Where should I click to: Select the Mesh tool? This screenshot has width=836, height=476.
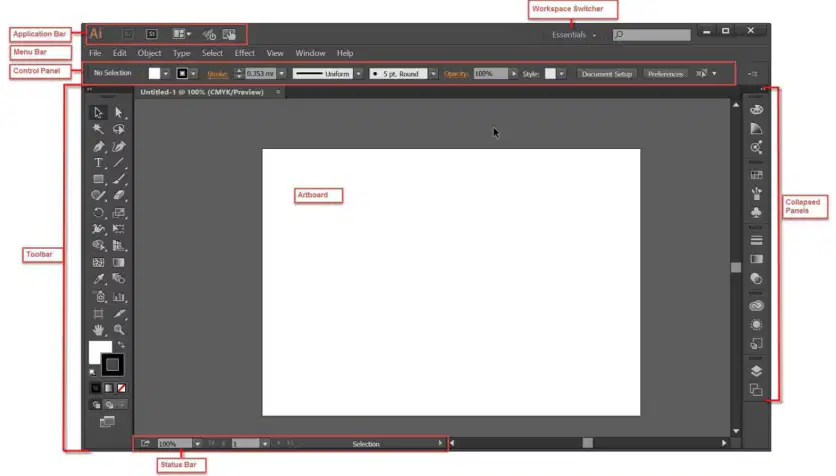click(x=98, y=262)
